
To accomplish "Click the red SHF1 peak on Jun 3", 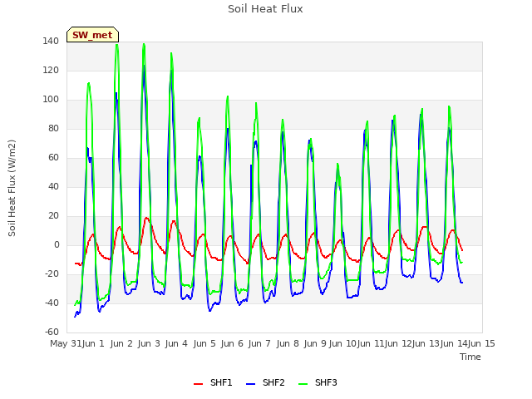I will (x=146, y=218).
